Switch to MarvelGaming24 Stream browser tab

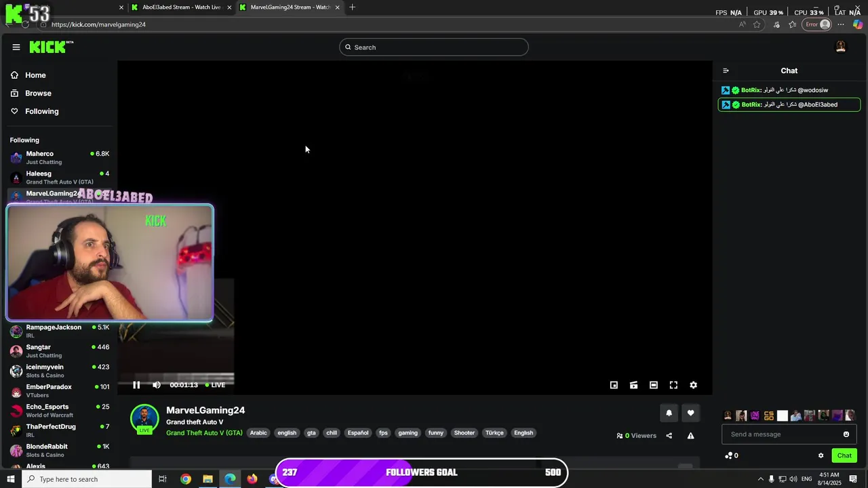(x=290, y=7)
